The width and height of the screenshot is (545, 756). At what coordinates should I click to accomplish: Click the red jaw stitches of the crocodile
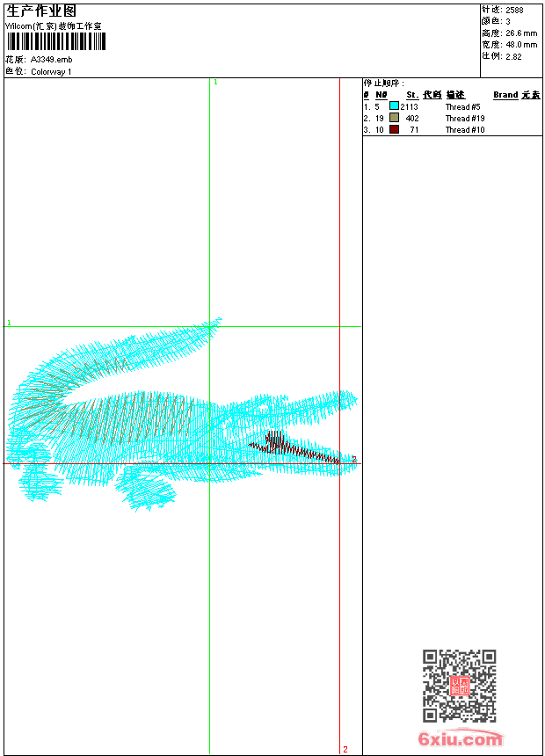point(293,448)
